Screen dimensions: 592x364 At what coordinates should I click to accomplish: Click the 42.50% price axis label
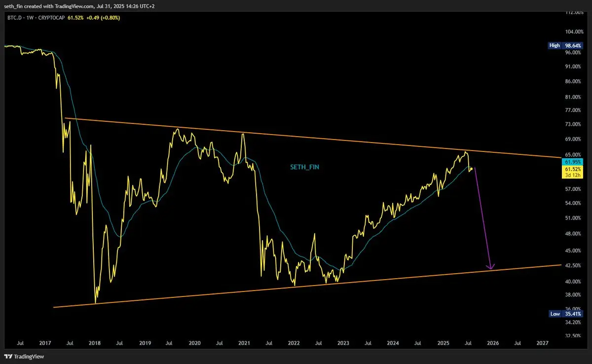574,265
